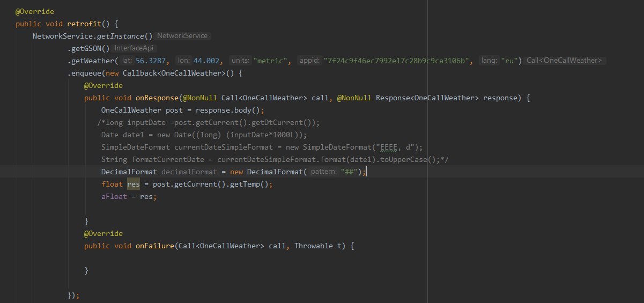Click the onFailure method name
Image resolution: width=644 pixels, height=303 pixels.
point(155,246)
